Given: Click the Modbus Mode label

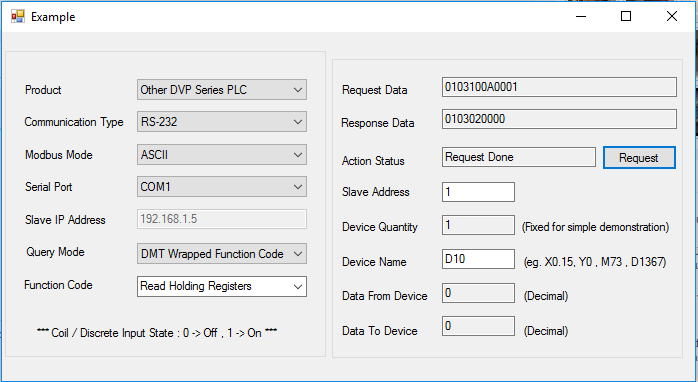Looking at the screenshot, I should pos(59,155).
